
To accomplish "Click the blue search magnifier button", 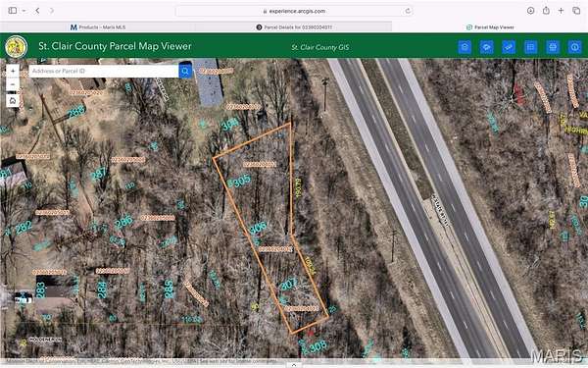I will click(x=185, y=71).
